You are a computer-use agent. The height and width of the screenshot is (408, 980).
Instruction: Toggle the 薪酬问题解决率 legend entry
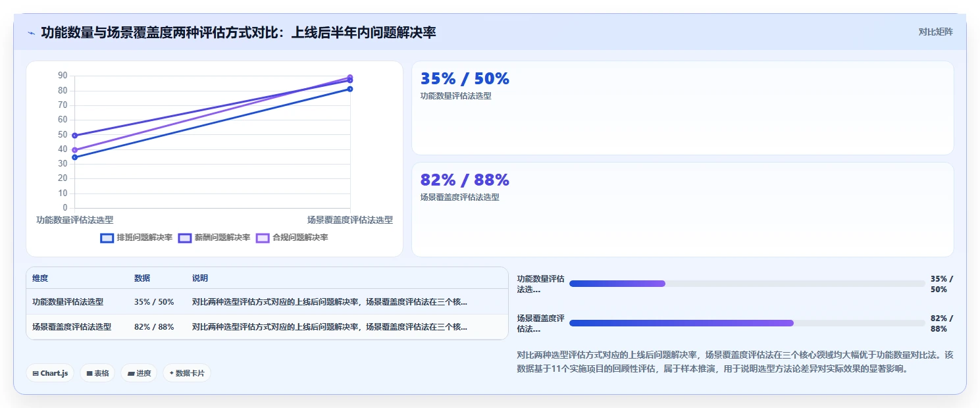(214, 238)
